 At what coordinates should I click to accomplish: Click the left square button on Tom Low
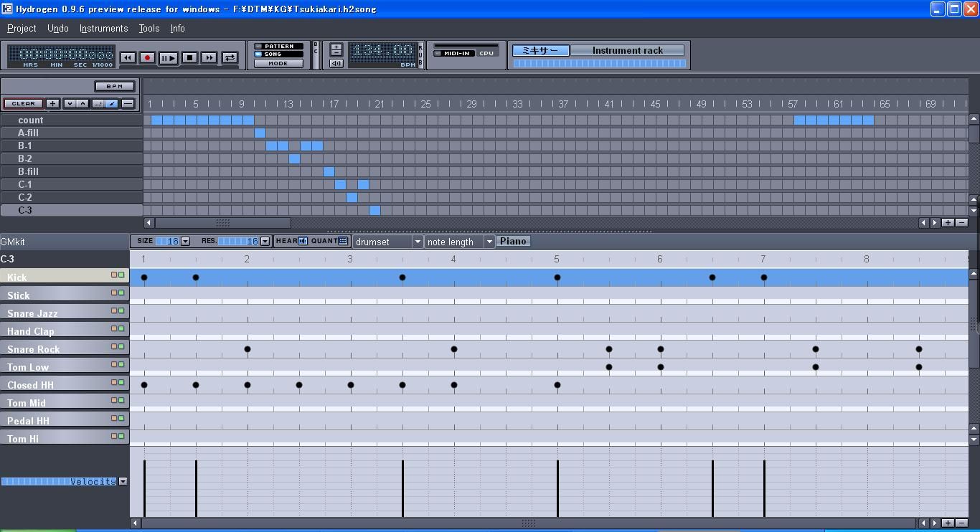[113, 364]
